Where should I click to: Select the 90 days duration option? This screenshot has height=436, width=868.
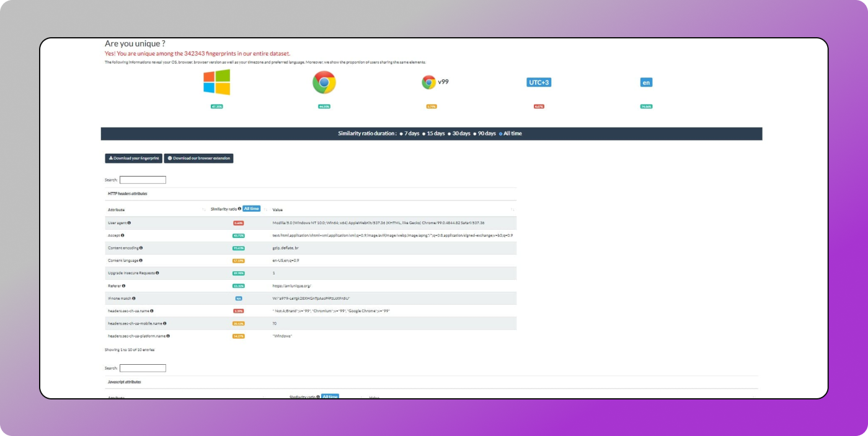tap(475, 134)
